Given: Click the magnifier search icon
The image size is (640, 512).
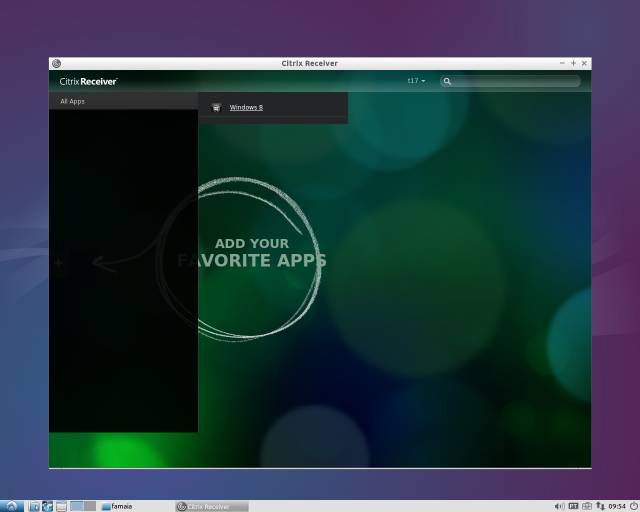Looking at the screenshot, I should pyautogui.click(x=447, y=81).
